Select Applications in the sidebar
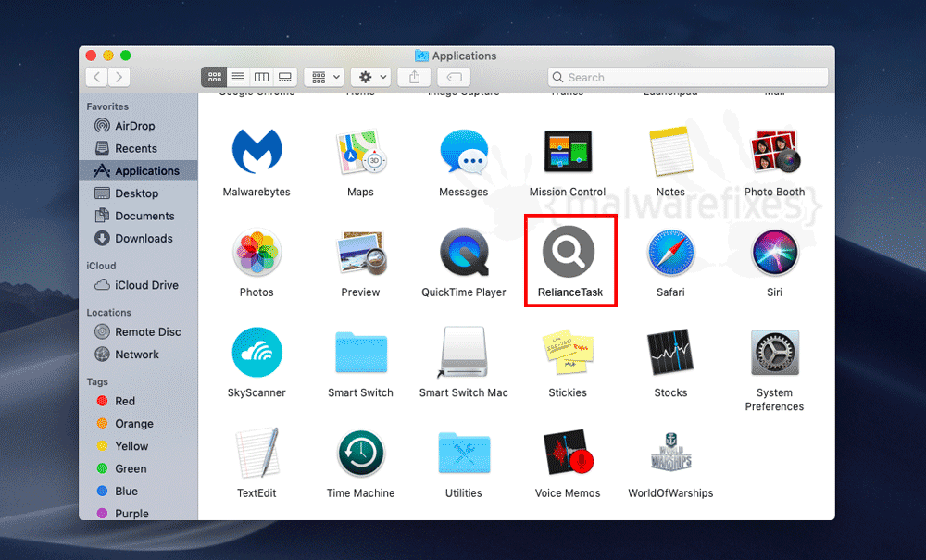The image size is (926, 560). pos(138,170)
